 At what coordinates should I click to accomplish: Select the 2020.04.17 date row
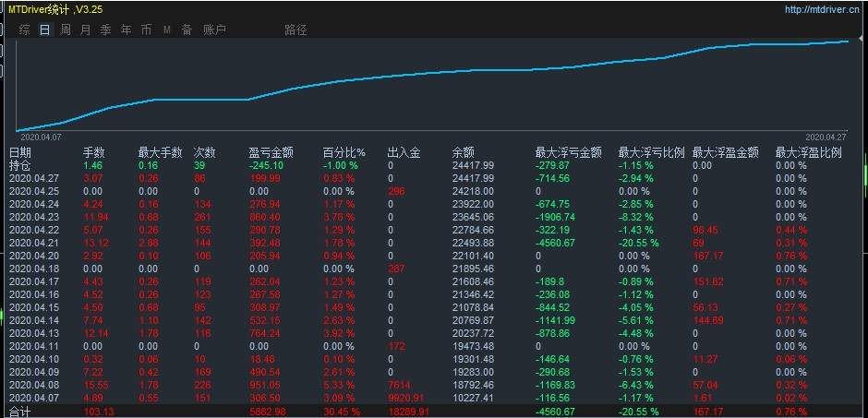[32, 282]
